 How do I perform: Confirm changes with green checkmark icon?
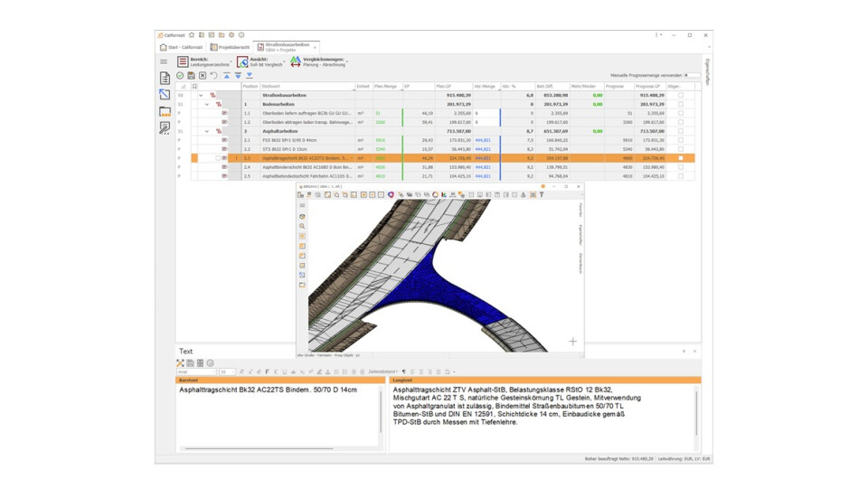180,75
